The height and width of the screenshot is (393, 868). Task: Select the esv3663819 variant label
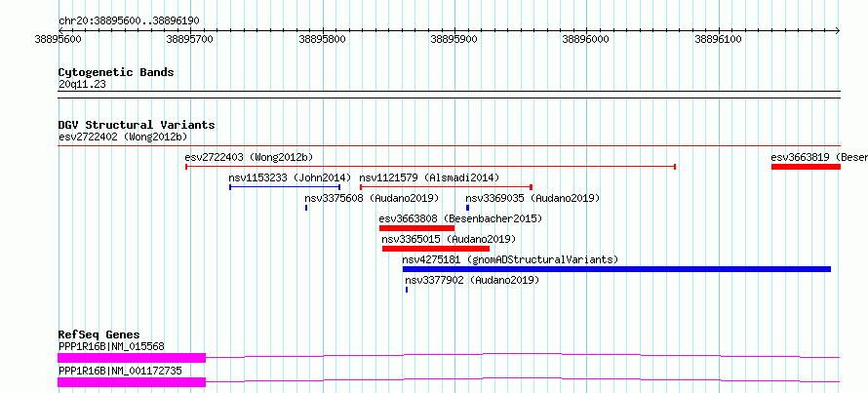[819, 157]
